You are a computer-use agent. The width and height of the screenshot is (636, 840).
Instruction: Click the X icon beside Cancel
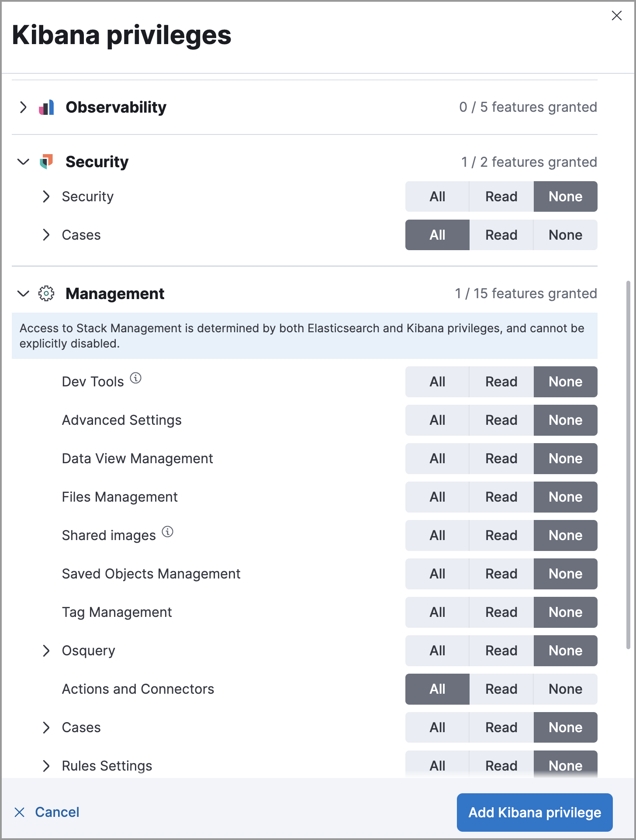pyautogui.click(x=20, y=812)
